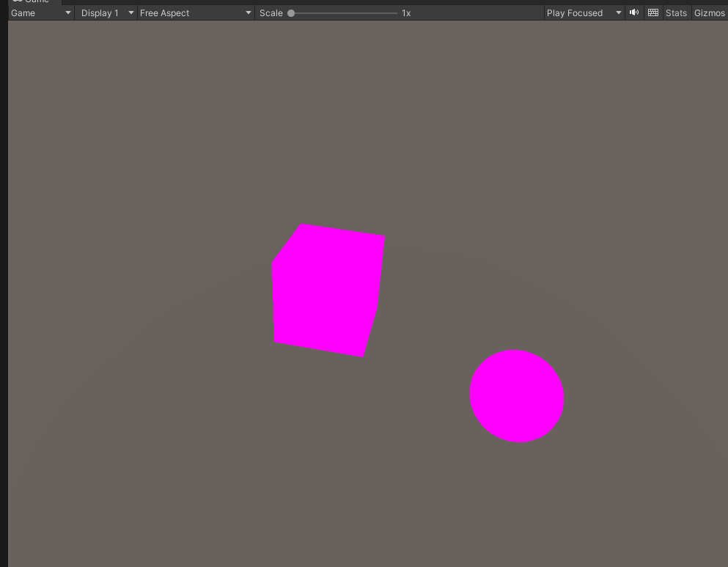
Task: Mute game audio with the speaker icon
Action: tap(633, 12)
